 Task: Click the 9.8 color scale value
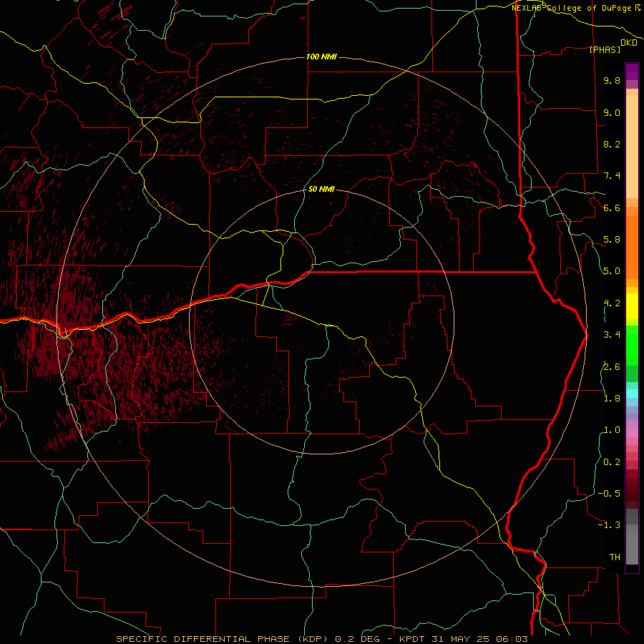612,80
